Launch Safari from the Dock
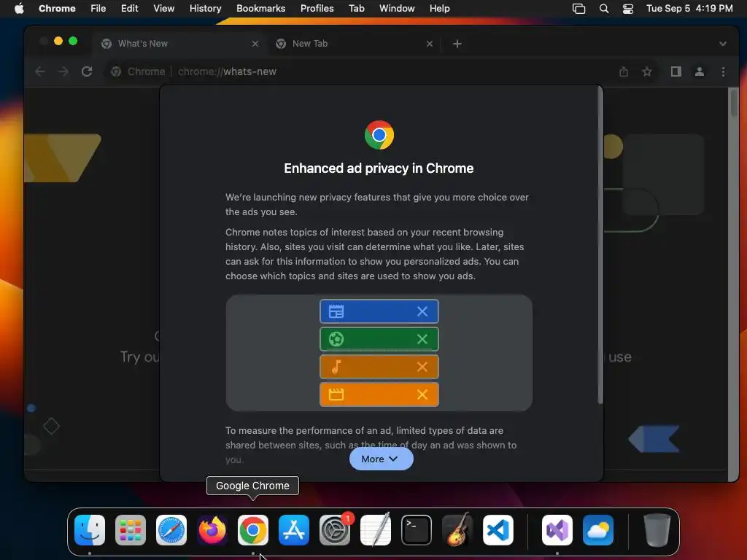 pos(171,530)
